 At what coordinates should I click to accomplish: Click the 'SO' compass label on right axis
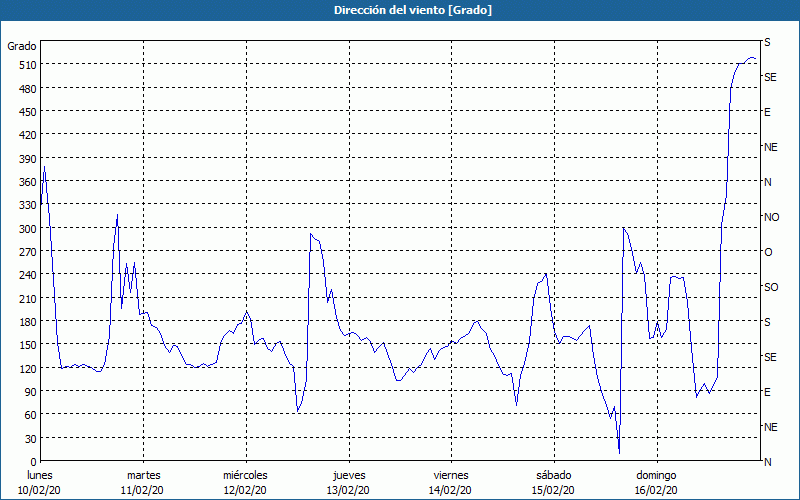[771, 287]
